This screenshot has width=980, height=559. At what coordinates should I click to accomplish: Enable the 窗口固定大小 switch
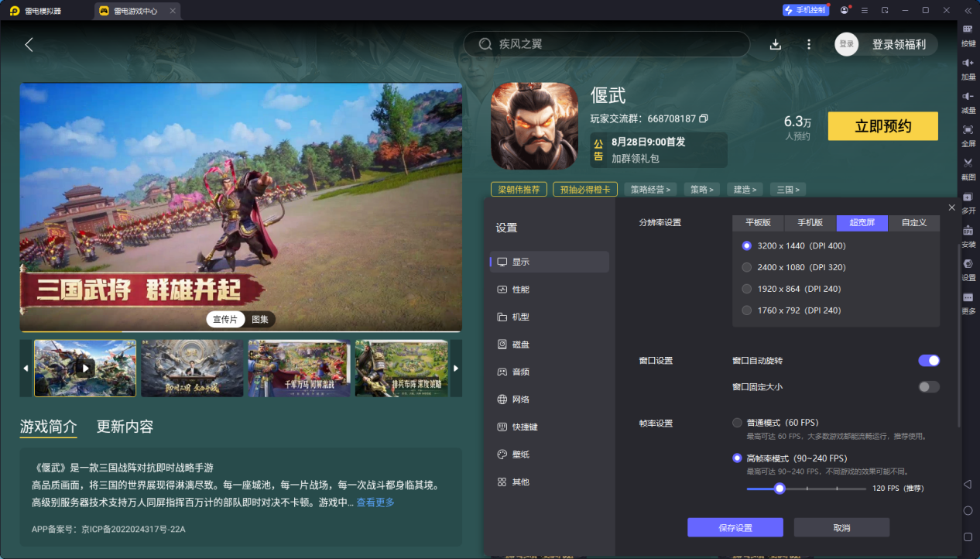929,386
